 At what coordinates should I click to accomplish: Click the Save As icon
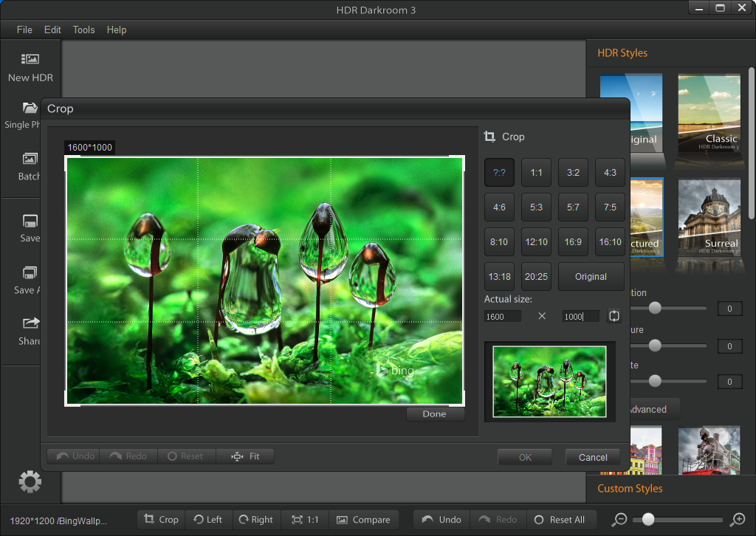(30, 273)
